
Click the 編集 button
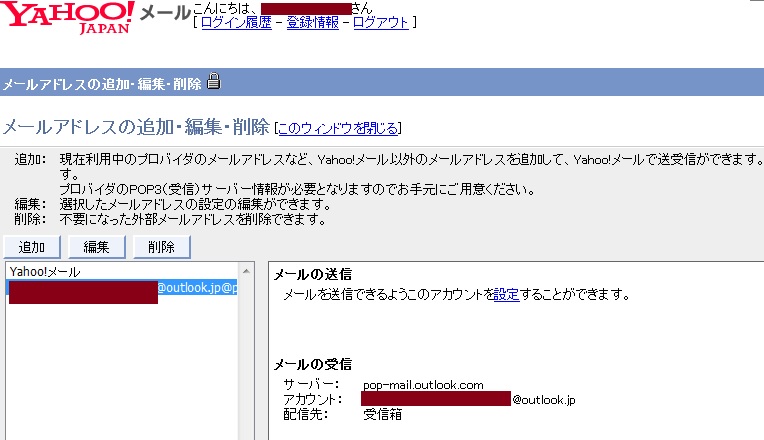click(x=96, y=247)
